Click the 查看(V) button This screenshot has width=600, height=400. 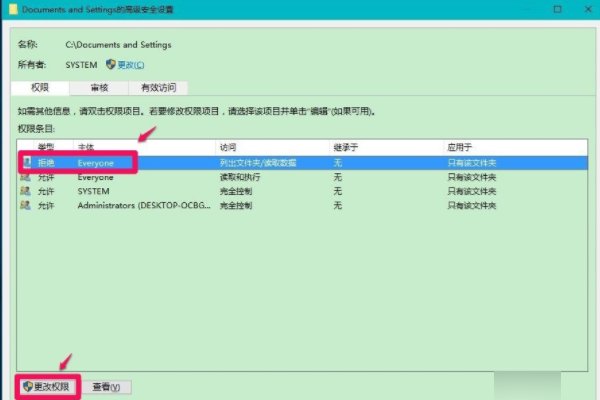pos(106,387)
